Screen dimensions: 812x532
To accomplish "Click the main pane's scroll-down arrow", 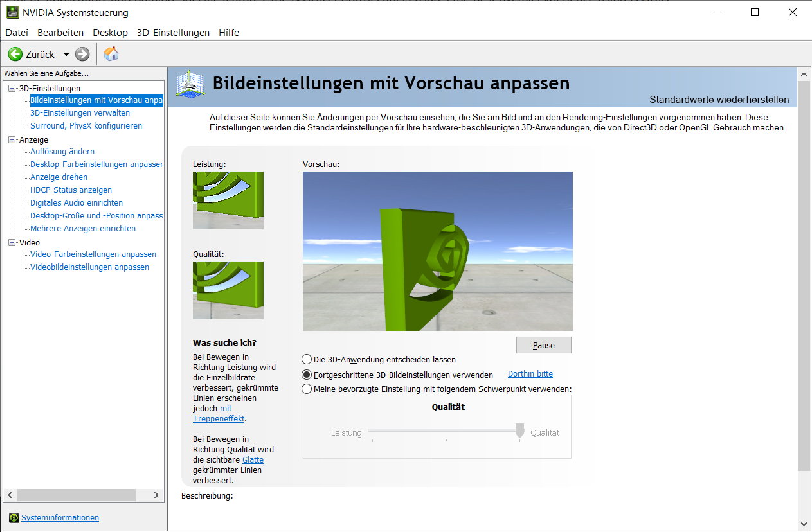I will click(x=804, y=524).
